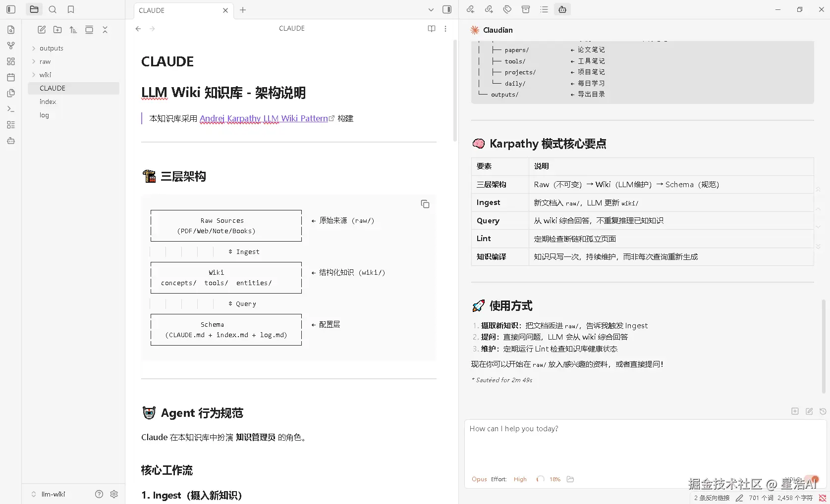830x504 pixels.
Task: Open the tags pane in the right sidebar
Action: [507, 9]
